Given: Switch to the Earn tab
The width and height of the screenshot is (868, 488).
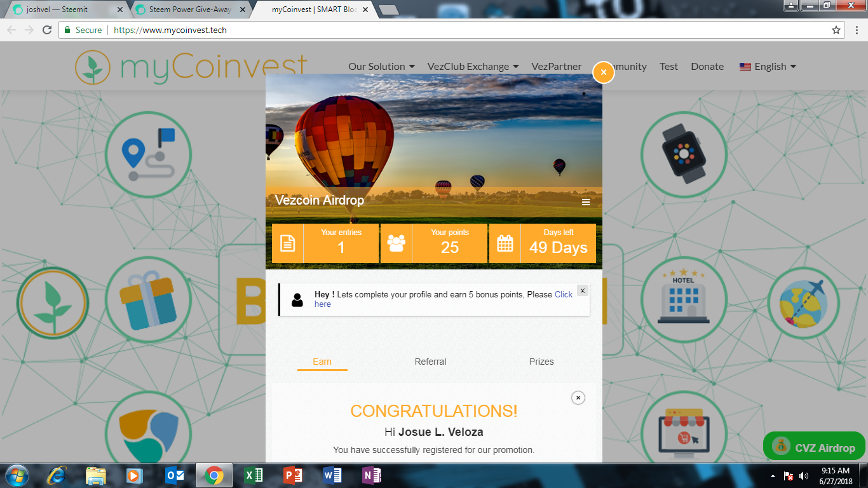Looking at the screenshot, I should (x=322, y=362).
